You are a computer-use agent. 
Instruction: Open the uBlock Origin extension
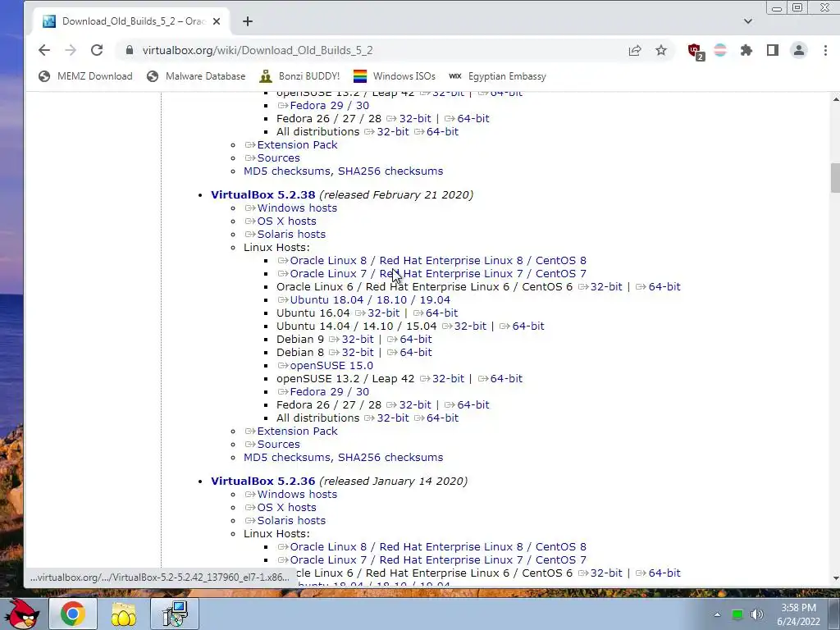coord(696,52)
